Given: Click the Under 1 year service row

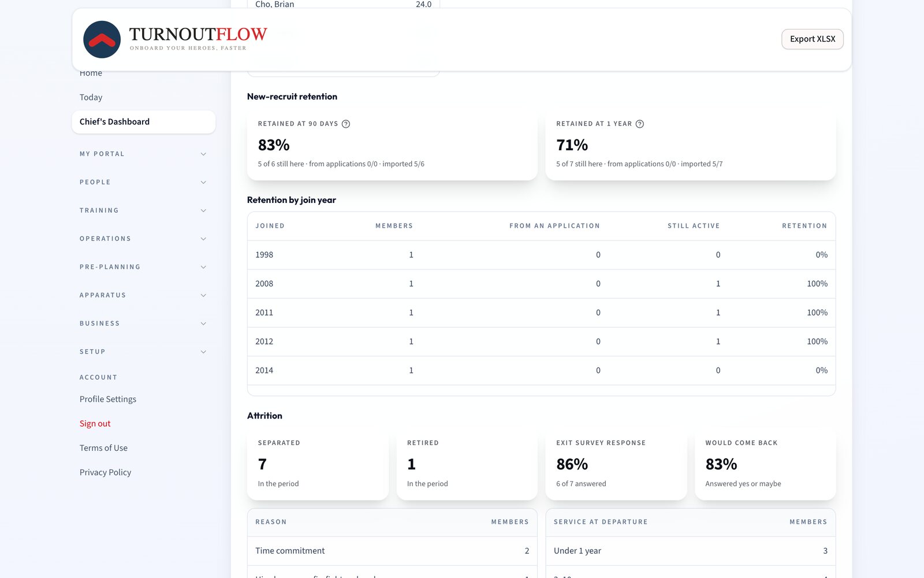Looking at the screenshot, I should coord(691,551).
